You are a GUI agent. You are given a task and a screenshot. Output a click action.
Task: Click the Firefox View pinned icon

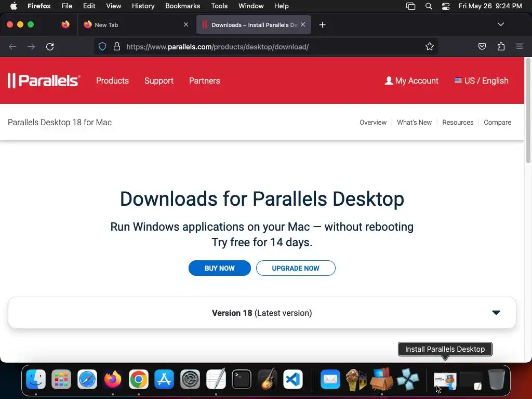[x=65, y=24]
